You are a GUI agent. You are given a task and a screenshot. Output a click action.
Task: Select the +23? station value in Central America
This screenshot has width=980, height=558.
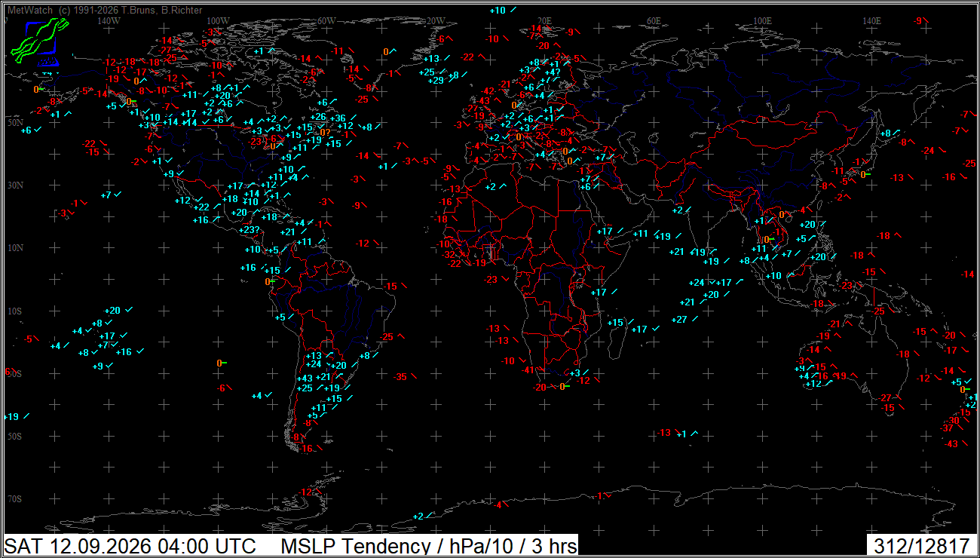[248, 230]
